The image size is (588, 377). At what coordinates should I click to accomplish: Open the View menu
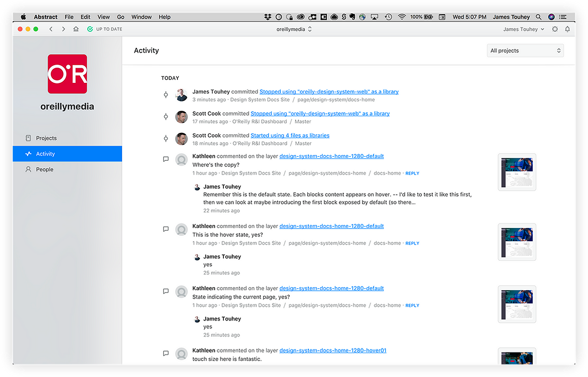103,17
